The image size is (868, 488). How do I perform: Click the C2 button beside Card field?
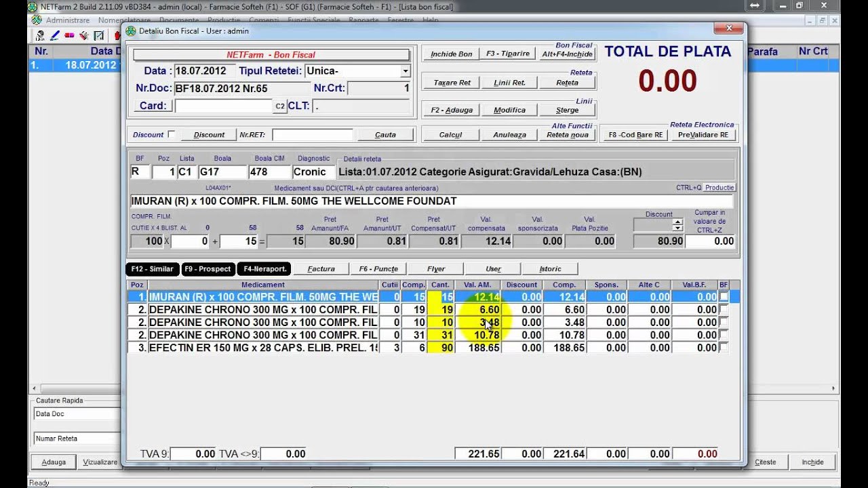tap(279, 106)
